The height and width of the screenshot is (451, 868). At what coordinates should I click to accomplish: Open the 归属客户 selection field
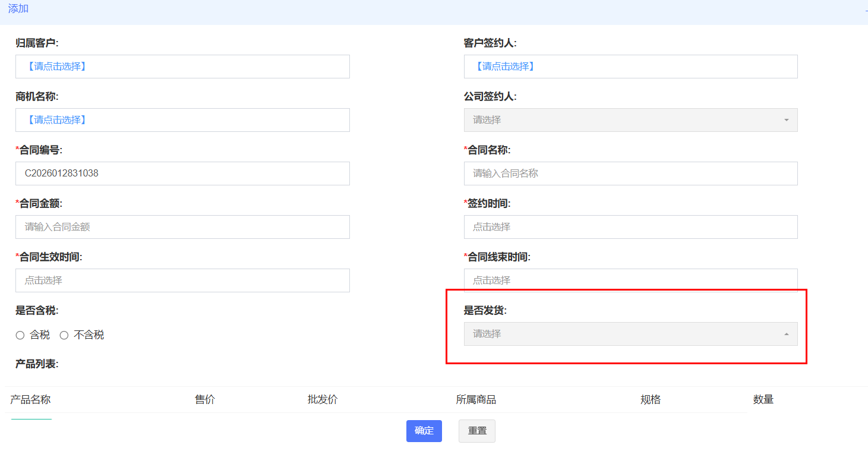pyautogui.click(x=182, y=67)
